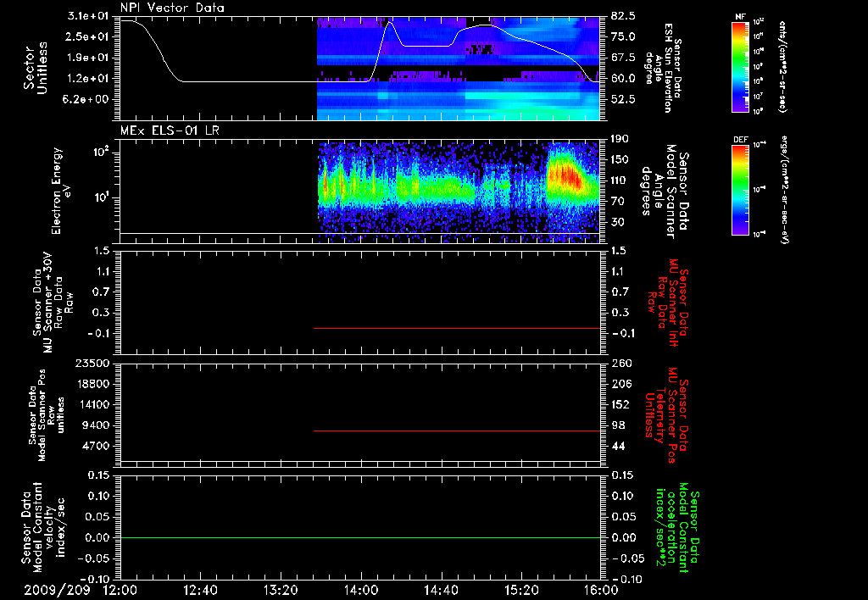This screenshot has height=600, width=868.
Task: Click the '6.2e+00' sector tick value
Action: [87, 99]
